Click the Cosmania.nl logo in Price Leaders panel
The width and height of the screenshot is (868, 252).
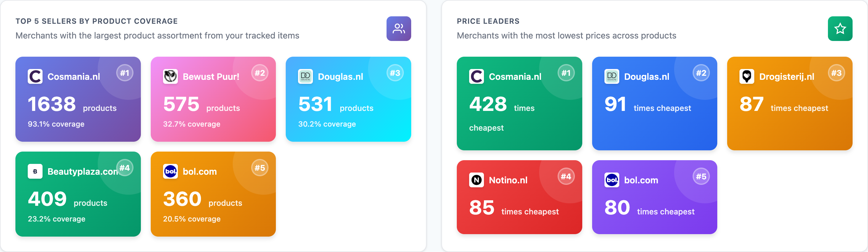(x=476, y=76)
